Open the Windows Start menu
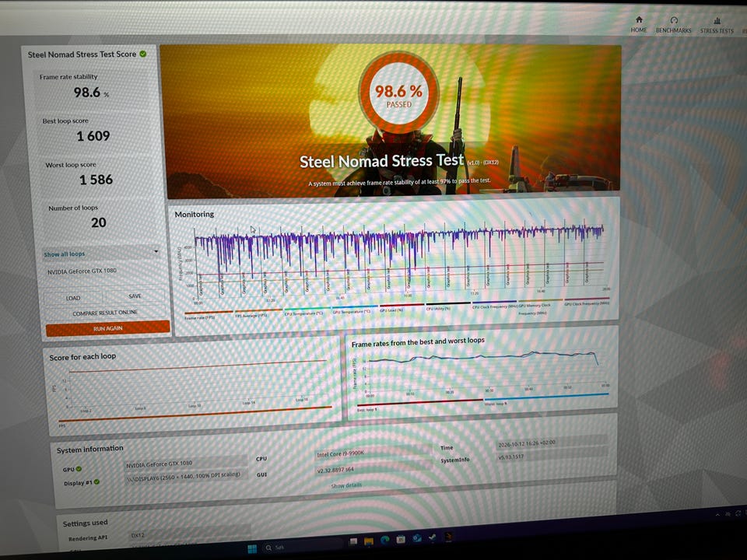Image resolution: width=747 pixels, height=560 pixels. pyautogui.click(x=252, y=548)
